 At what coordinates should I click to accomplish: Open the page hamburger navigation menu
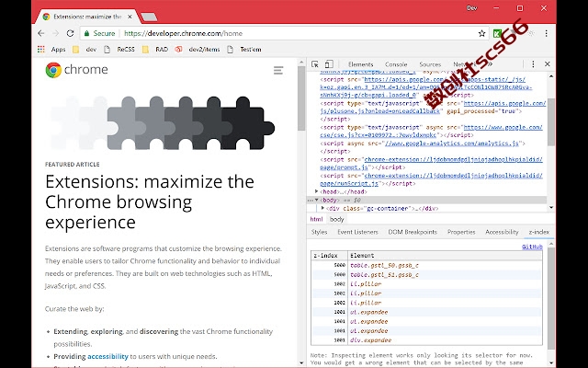point(278,70)
